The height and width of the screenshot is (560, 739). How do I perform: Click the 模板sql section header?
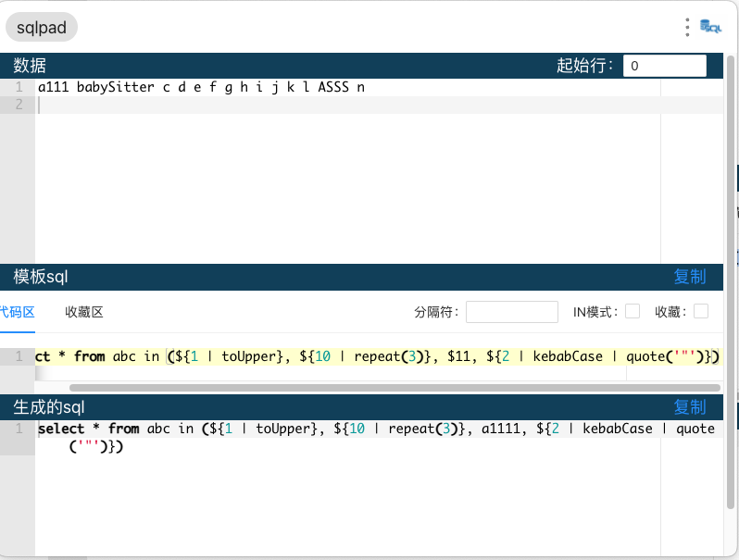point(41,277)
